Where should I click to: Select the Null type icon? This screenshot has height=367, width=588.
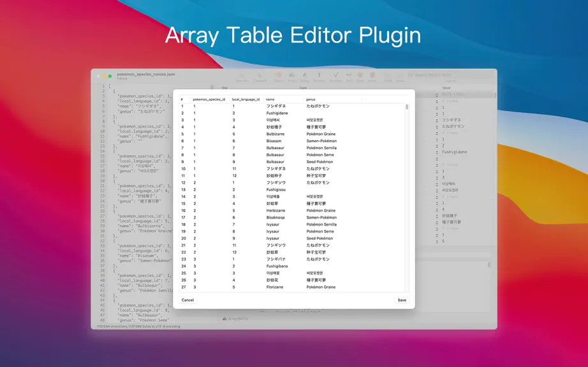[349, 75]
